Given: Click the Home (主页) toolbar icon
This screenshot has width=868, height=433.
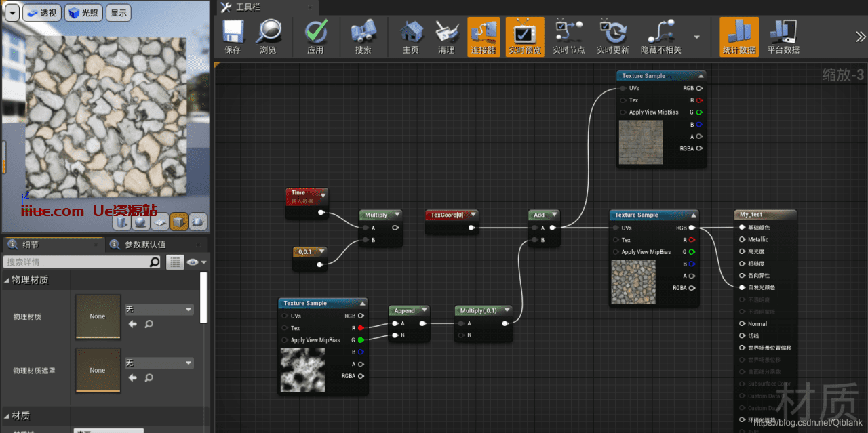Looking at the screenshot, I should 410,37.
